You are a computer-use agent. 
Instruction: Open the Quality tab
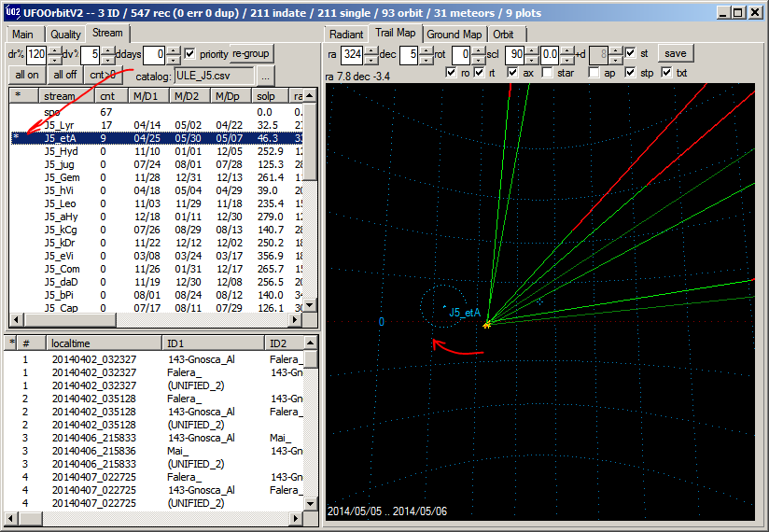coord(65,34)
